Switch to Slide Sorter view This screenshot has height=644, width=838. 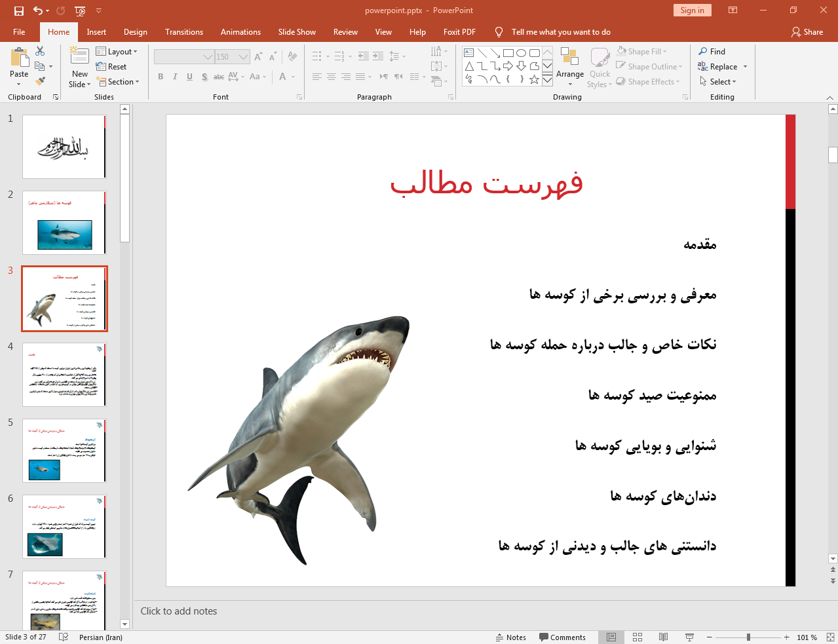638,637
